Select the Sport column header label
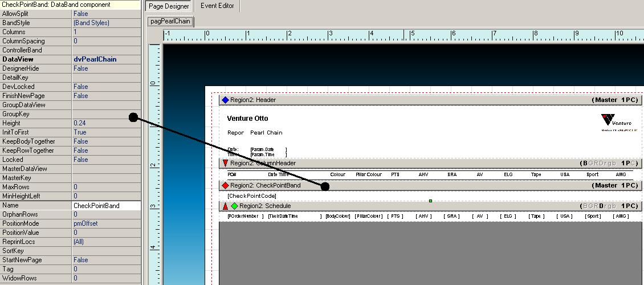Screen dimensions: 644x285 coord(592,174)
